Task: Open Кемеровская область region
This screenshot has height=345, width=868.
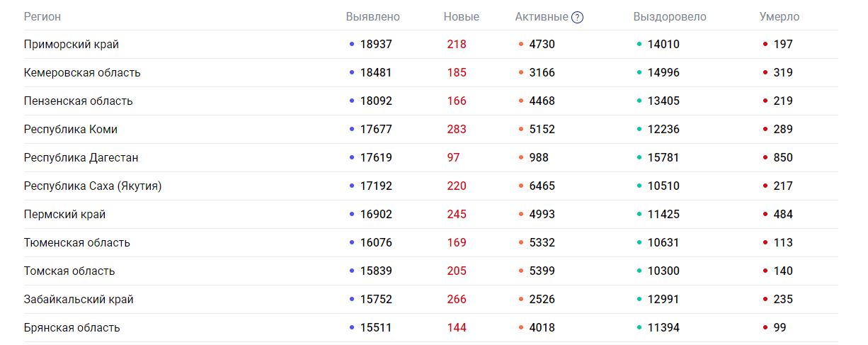Action: (x=82, y=73)
